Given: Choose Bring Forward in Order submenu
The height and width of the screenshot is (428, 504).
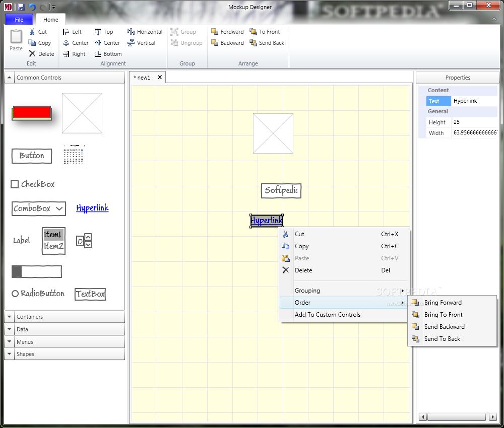Looking at the screenshot, I should (x=452, y=303).
